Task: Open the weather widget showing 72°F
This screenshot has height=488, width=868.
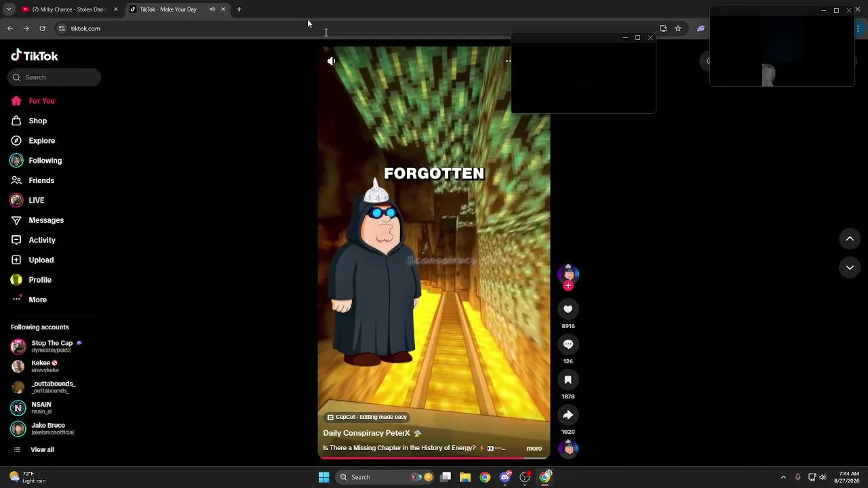Action: (28, 477)
